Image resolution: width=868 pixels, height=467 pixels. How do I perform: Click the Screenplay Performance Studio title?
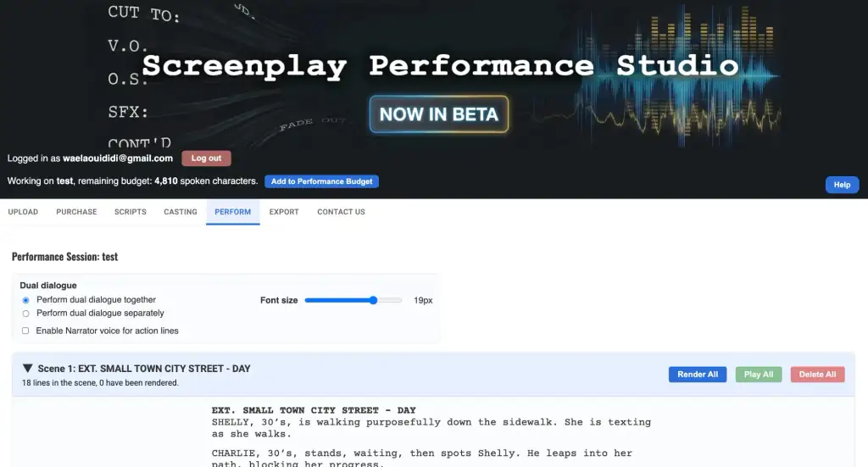pyautogui.click(x=440, y=66)
